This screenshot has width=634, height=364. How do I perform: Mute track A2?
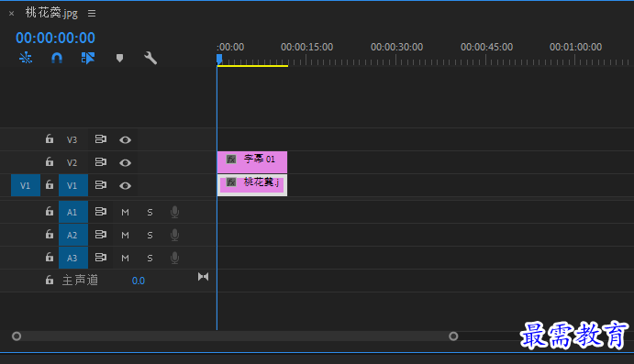pyautogui.click(x=125, y=235)
